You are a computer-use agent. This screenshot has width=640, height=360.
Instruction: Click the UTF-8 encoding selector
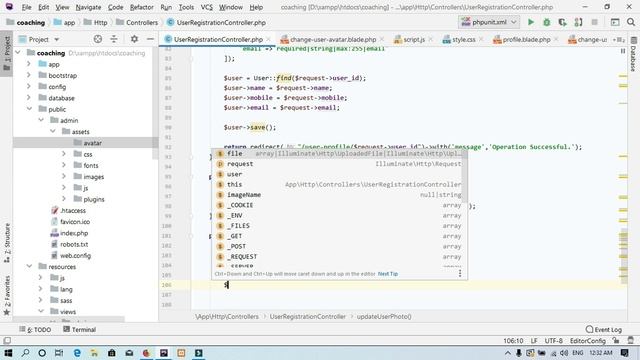click(x=553, y=340)
